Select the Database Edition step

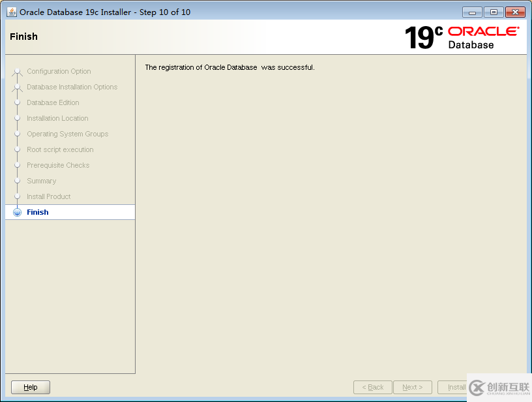(x=53, y=102)
